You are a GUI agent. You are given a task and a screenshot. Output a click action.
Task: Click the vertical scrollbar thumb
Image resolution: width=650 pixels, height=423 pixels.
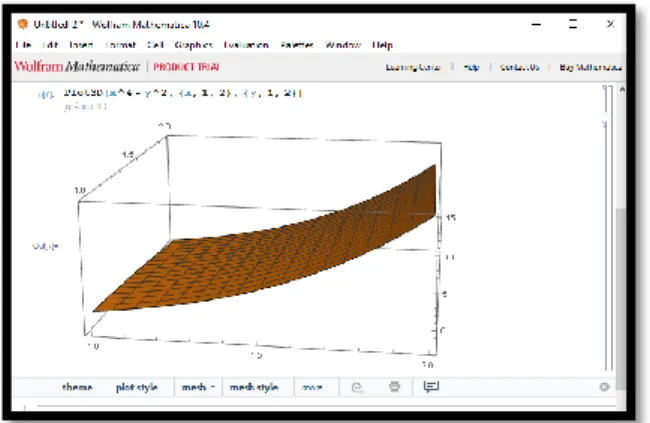[621, 299]
